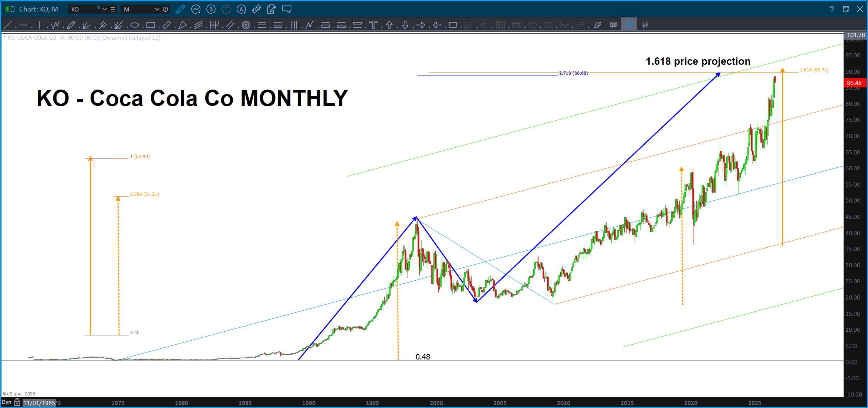Select the 'KO - Coca Cola Co MONTHLY' title text

[x=192, y=98]
